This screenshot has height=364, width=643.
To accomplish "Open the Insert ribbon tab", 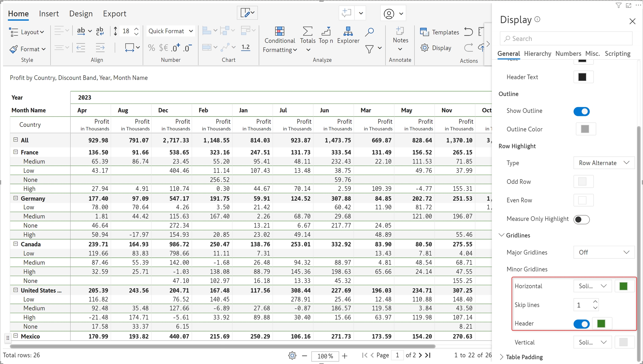I will 49,14.
